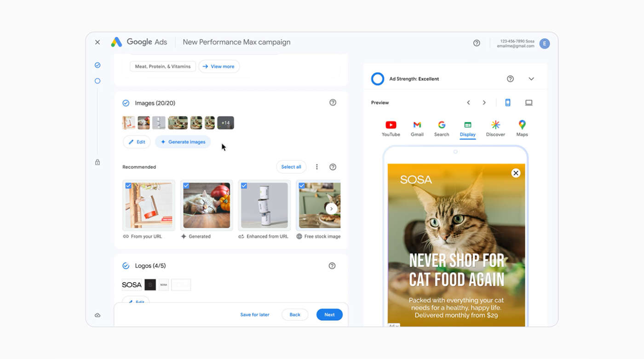Open the Search preview tab
Viewport: 644px width, 359px height.
[x=442, y=129]
